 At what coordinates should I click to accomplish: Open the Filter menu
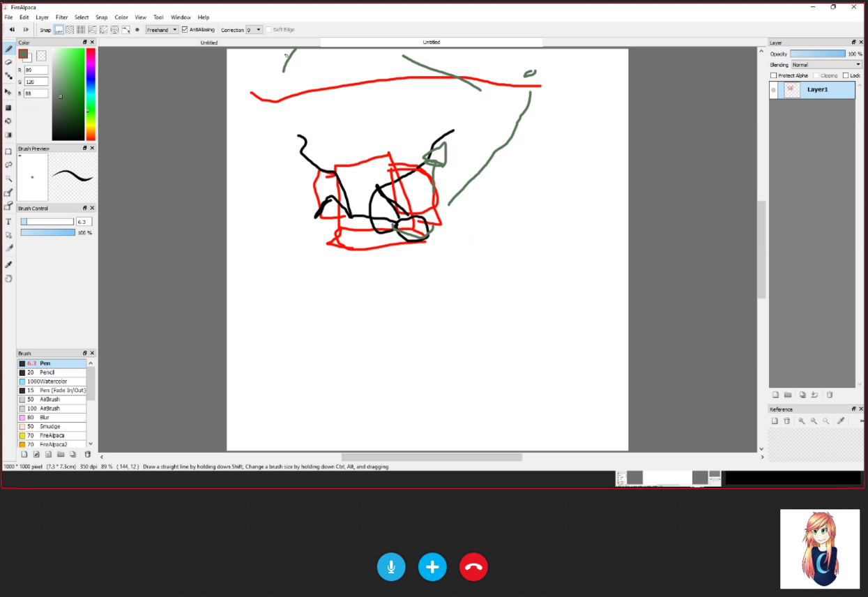tap(62, 17)
